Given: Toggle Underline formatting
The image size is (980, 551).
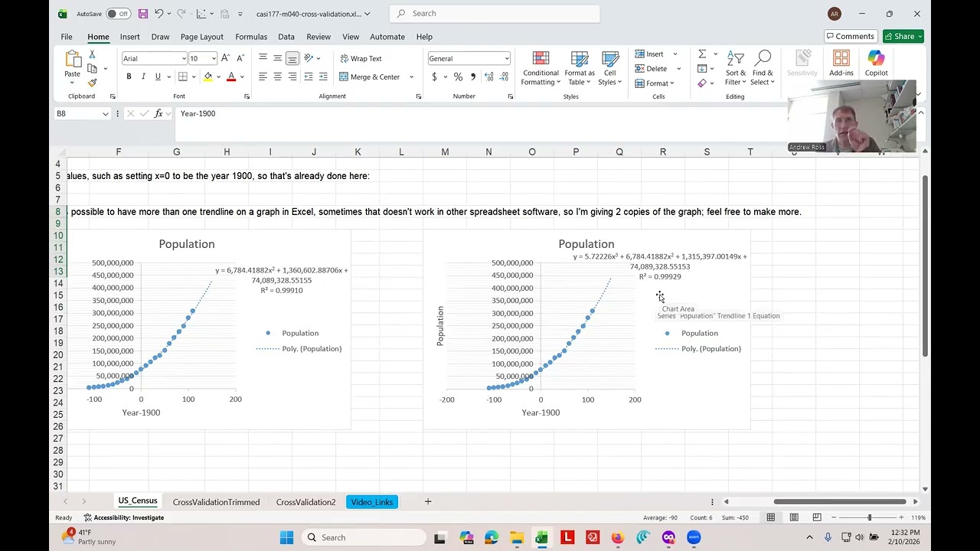Looking at the screenshot, I should [x=158, y=77].
